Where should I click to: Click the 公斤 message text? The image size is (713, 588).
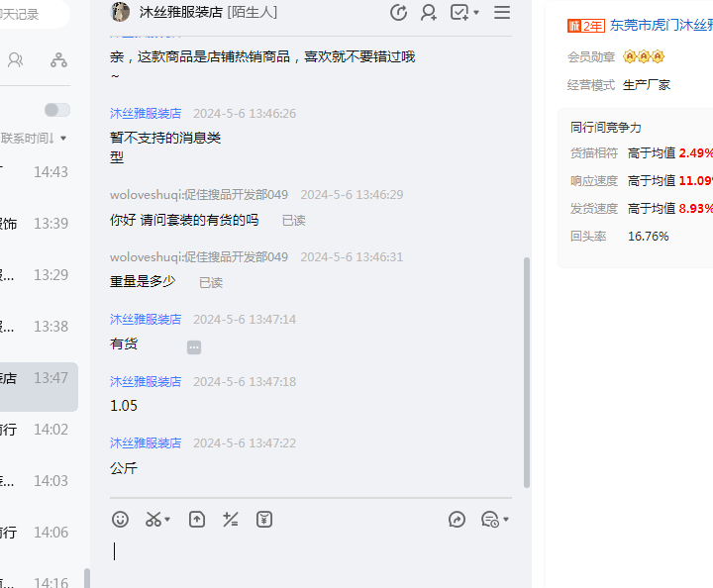pos(124,468)
